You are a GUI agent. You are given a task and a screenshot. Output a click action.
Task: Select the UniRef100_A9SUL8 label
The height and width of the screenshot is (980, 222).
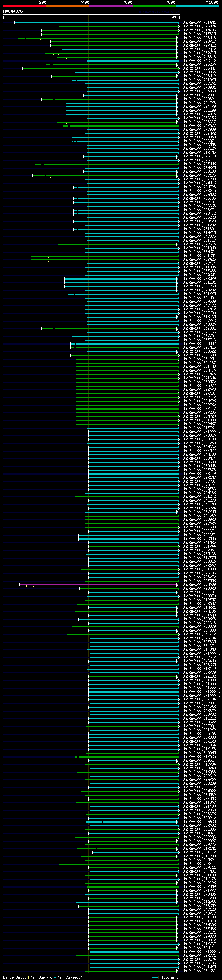click(x=199, y=38)
